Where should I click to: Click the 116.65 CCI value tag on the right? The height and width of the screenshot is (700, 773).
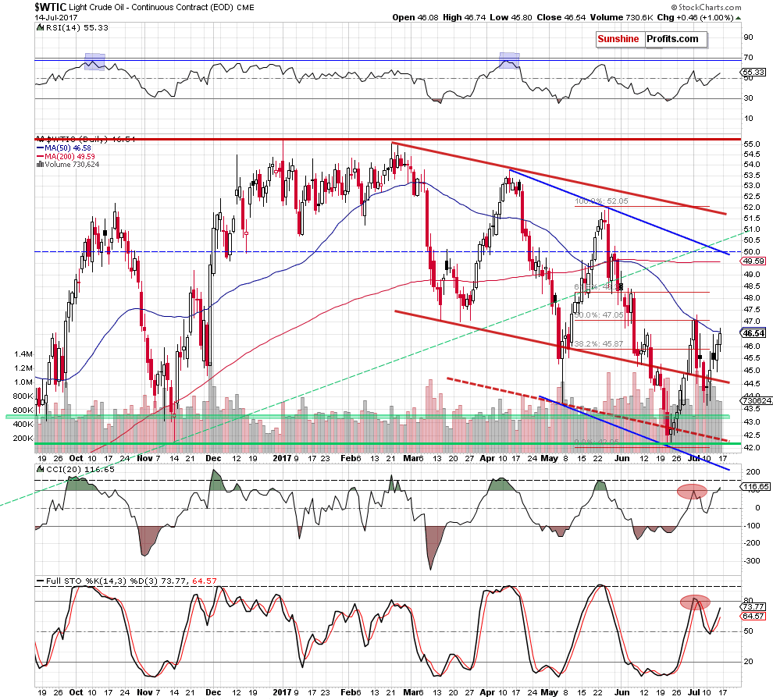(755, 487)
